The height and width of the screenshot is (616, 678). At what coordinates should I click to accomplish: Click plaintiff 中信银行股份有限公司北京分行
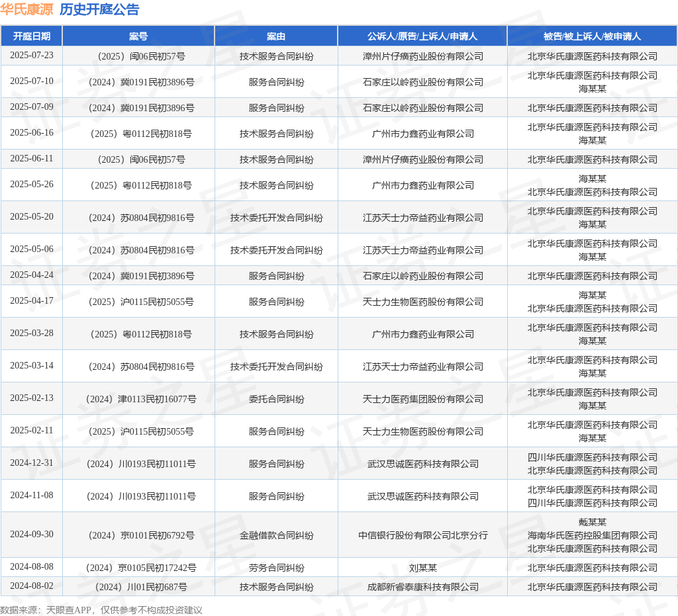(x=423, y=536)
